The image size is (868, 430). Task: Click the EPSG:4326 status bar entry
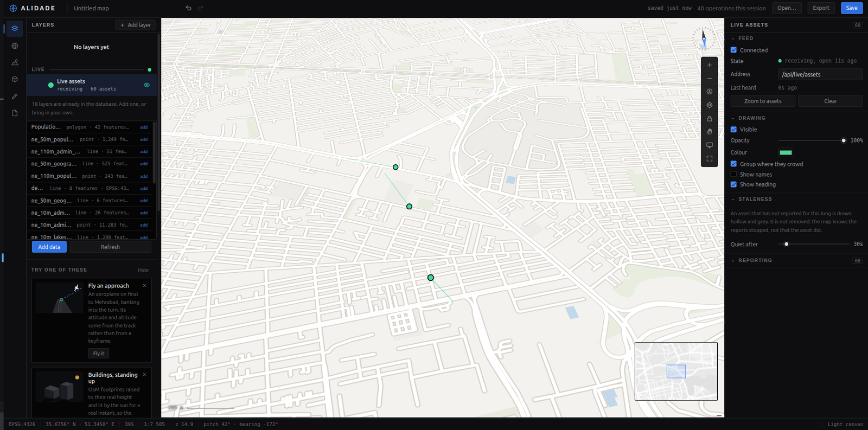point(22,425)
